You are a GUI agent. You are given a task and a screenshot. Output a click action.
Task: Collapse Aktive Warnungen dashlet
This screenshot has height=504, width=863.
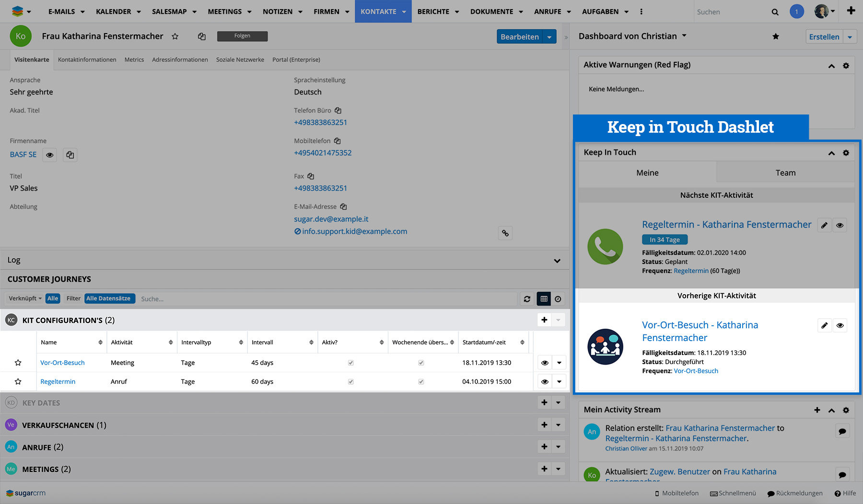831,66
